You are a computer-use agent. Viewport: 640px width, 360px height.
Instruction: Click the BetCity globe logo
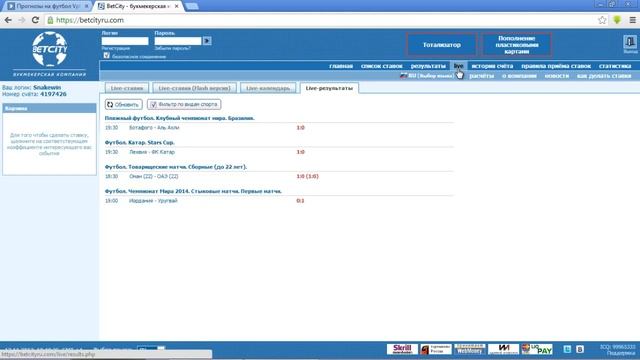(x=49, y=49)
